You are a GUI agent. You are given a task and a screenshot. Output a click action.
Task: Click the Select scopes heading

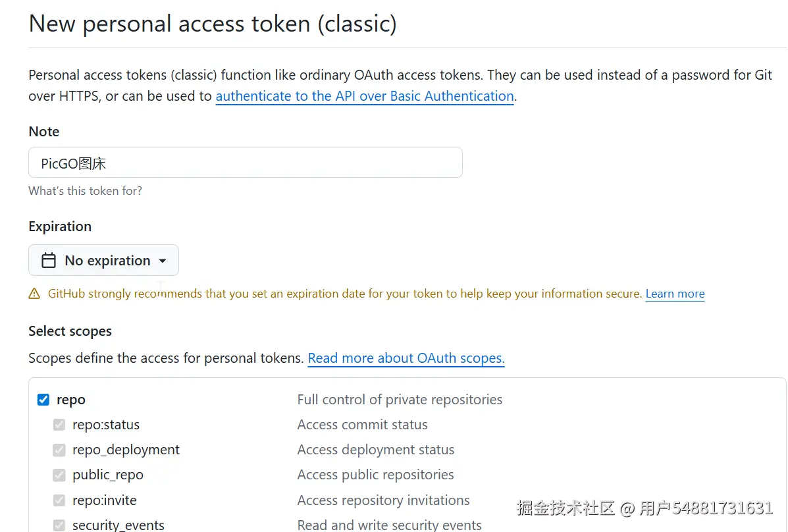[70, 331]
